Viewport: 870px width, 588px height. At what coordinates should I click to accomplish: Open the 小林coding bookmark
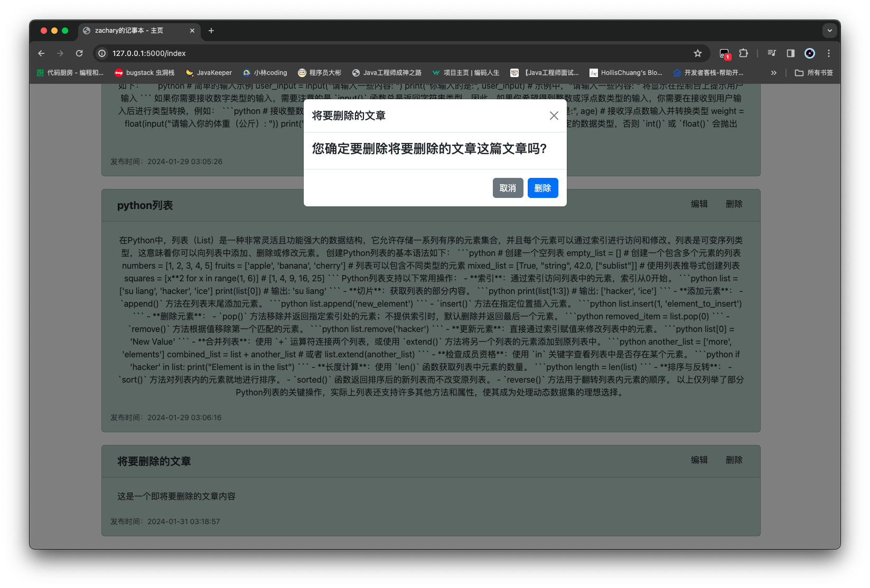pyautogui.click(x=265, y=73)
